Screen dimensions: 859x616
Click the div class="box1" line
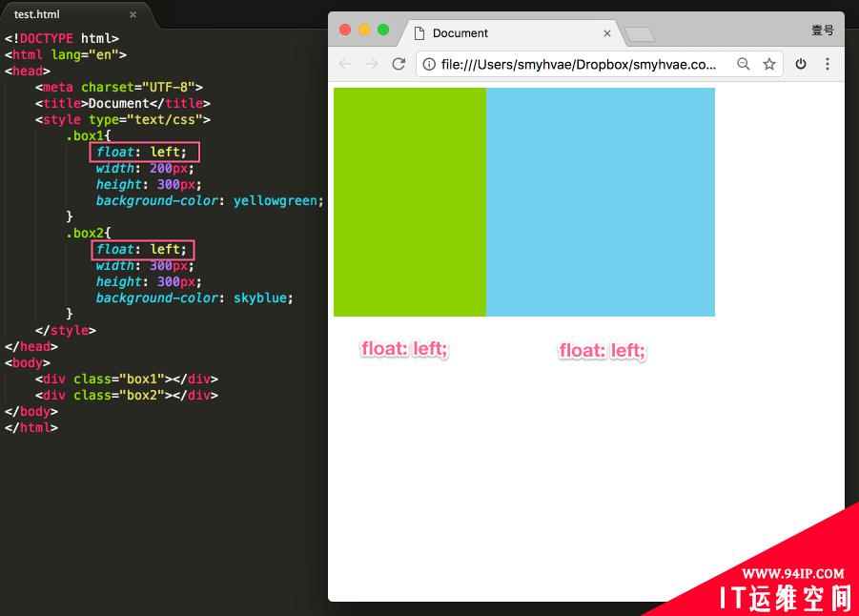coord(127,380)
